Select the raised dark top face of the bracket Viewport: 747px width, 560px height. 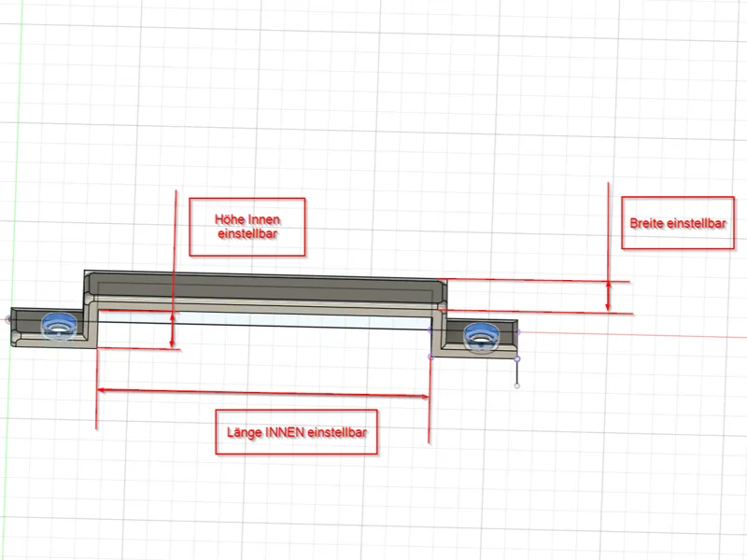pos(266,287)
